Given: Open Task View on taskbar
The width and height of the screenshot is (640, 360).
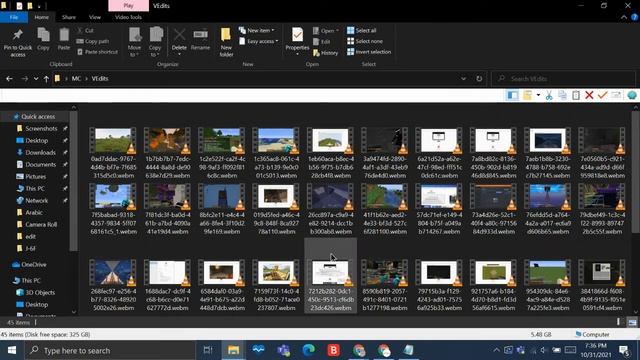Looking at the screenshot, I should [208, 350].
